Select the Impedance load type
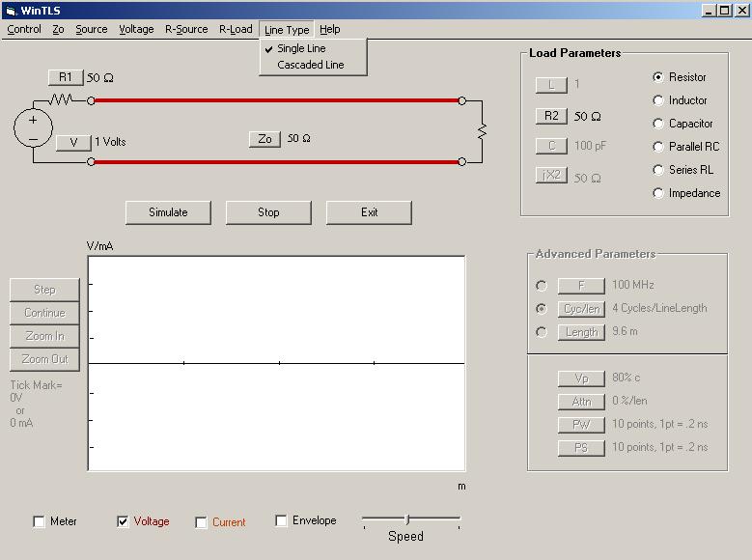 658,193
